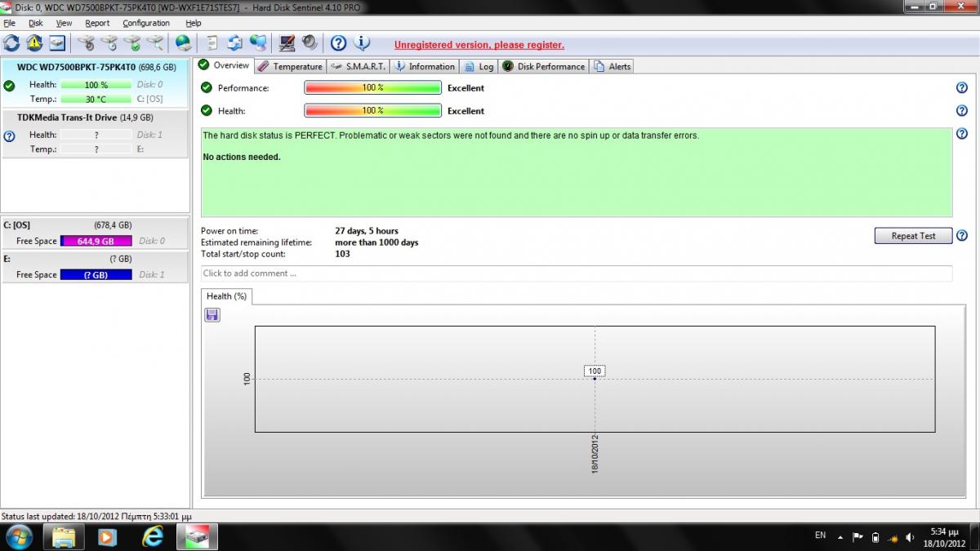Click the Health 100 % gradient bar
This screenshot has width=980, height=551.
tap(373, 111)
